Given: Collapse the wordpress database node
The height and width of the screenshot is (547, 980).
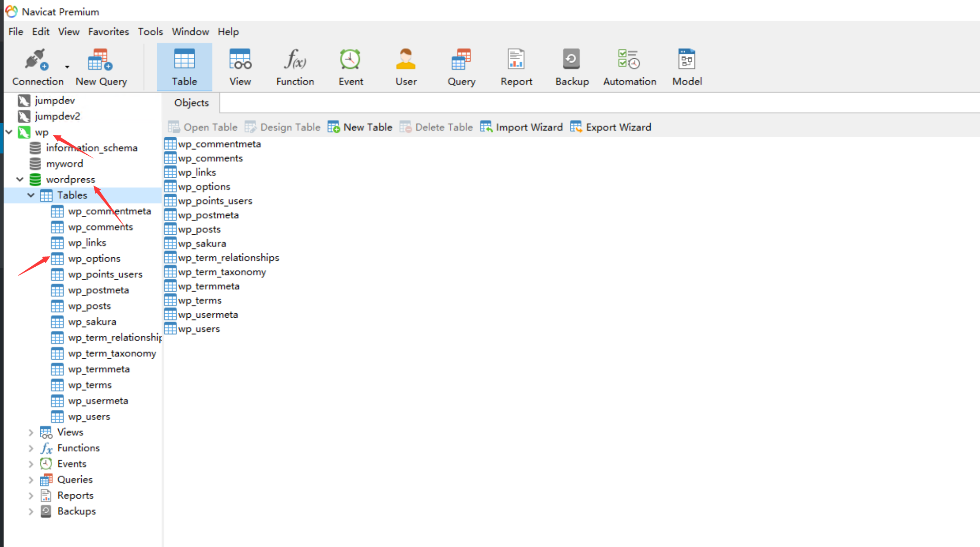Looking at the screenshot, I should pos(20,179).
